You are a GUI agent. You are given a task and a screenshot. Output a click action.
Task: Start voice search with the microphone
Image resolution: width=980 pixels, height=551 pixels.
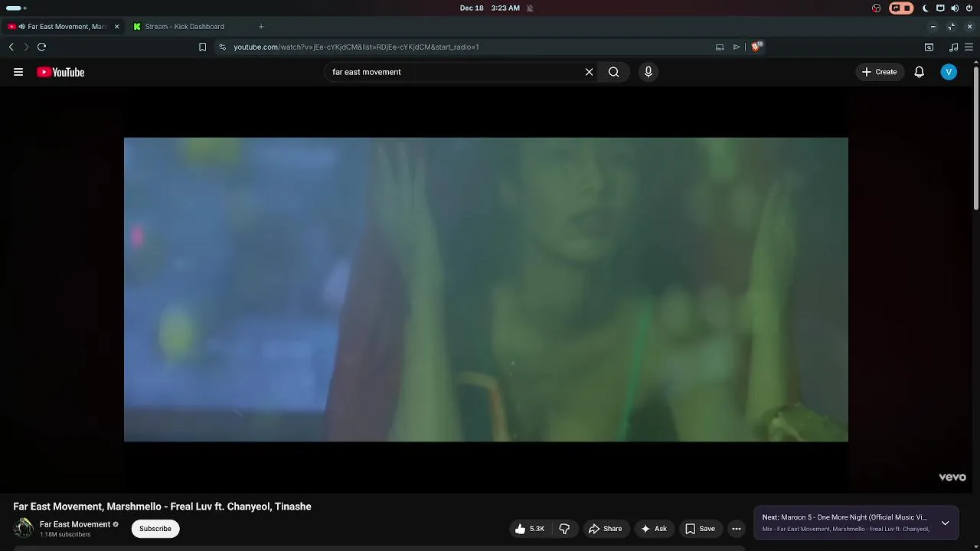pos(648,72)
